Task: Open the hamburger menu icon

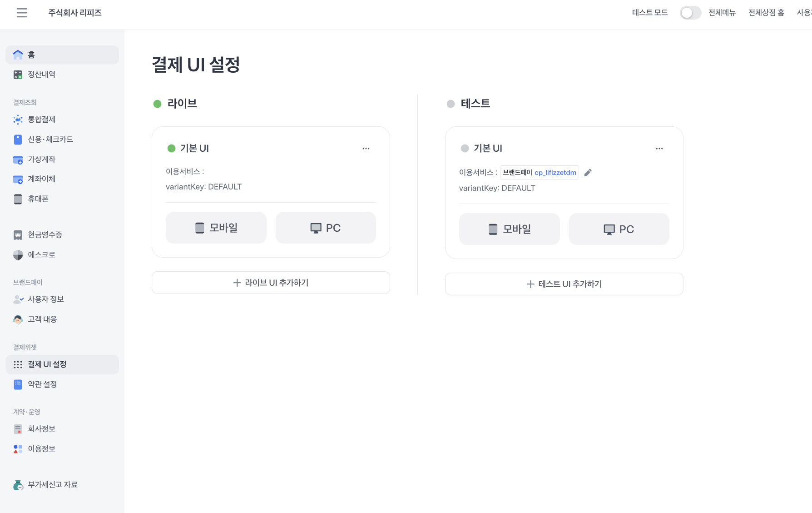Action: tap(22, 13)
